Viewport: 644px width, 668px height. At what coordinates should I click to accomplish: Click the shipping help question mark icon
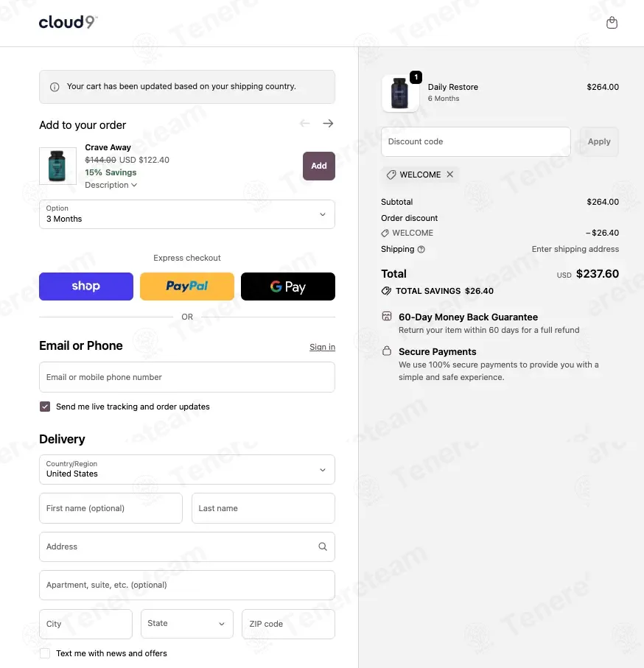421,250
